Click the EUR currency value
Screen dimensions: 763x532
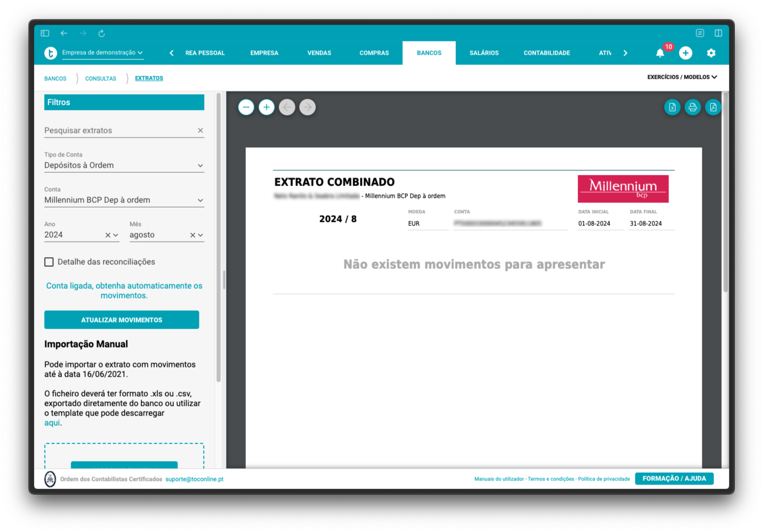414,224
